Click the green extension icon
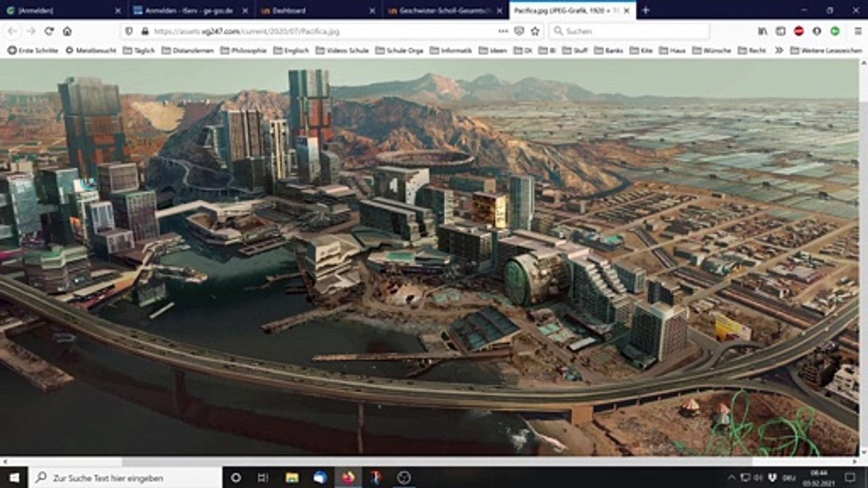 835,31
